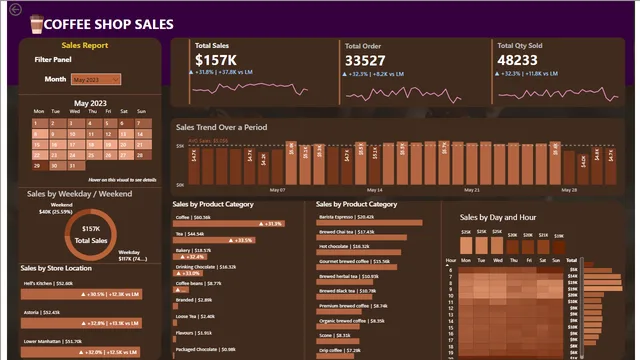Screen dimensions: 640x360
Task: Select day 1 in the May 2023 calendar
Action: pyautogui.click(x=40, y=123)
